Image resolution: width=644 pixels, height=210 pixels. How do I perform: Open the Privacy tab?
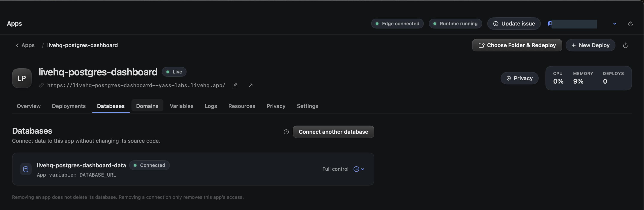pyautogui.click(x=276, y=106)
